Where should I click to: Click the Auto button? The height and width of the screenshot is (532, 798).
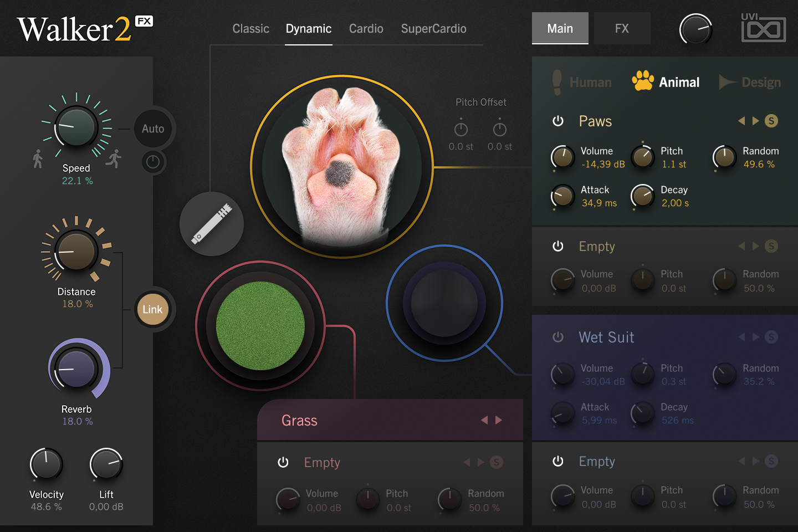(x=153, y=129)
